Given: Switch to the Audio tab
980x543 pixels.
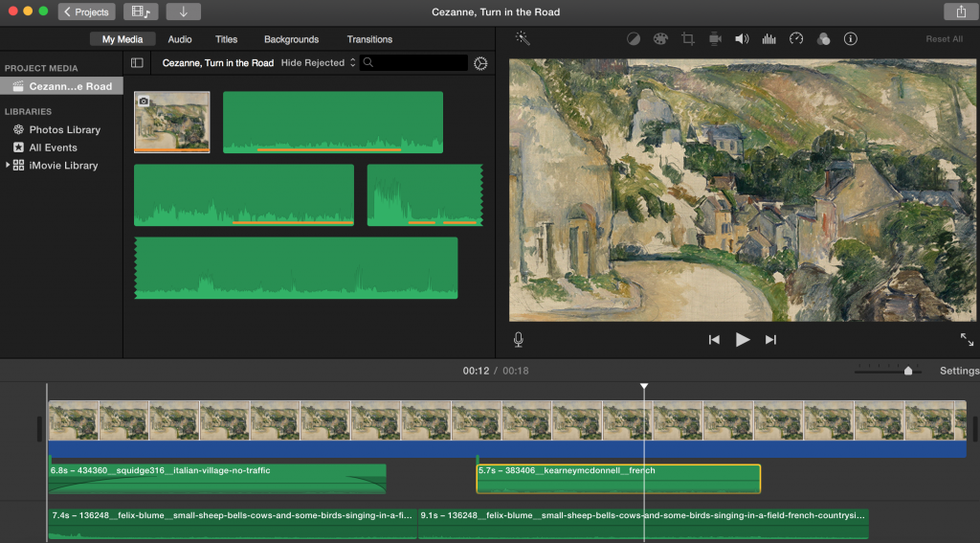Looking at the screenshot, I should pos(180,38).
